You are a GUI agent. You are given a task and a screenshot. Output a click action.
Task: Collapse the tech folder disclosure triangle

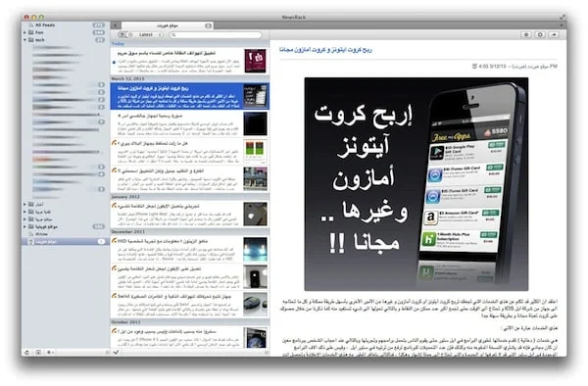(24, 40)
